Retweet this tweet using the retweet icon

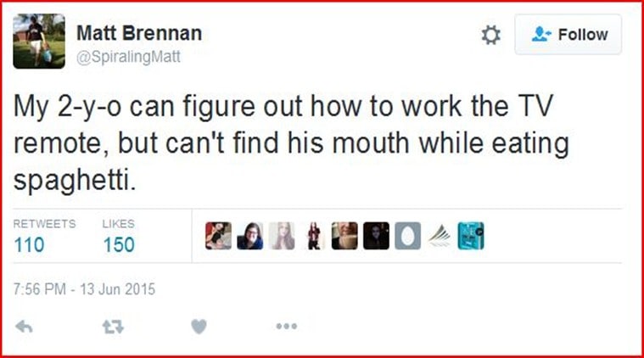click(112, 326)
